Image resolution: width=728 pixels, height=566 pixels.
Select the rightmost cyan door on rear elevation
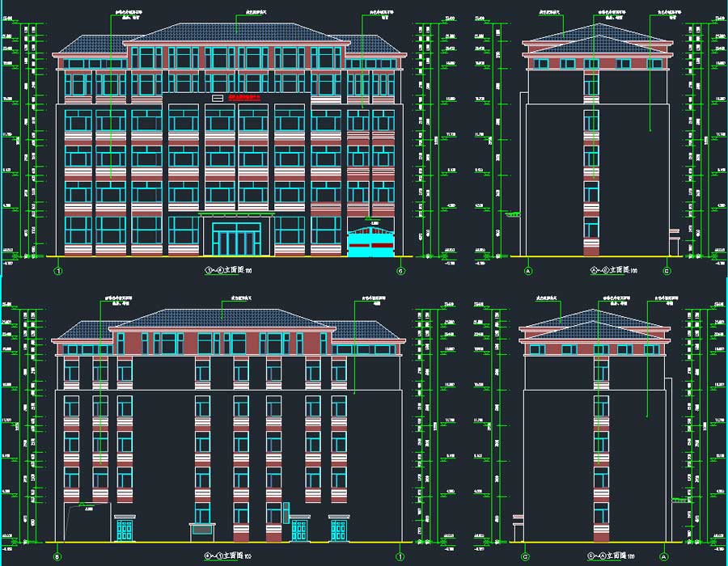tap(339, 530)
